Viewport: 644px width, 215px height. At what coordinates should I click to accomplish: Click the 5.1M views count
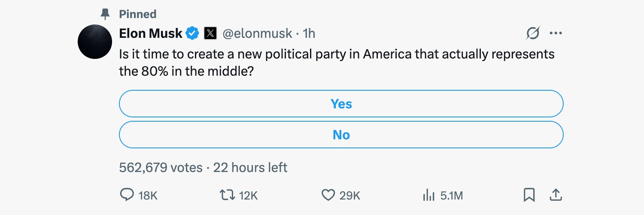[x=452, y=196]
